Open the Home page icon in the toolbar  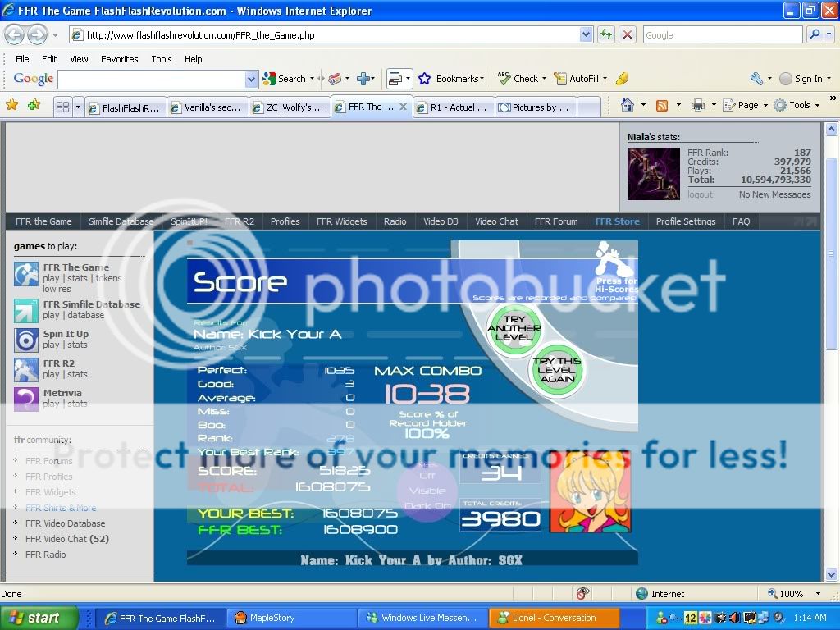[x=628, y=106]
